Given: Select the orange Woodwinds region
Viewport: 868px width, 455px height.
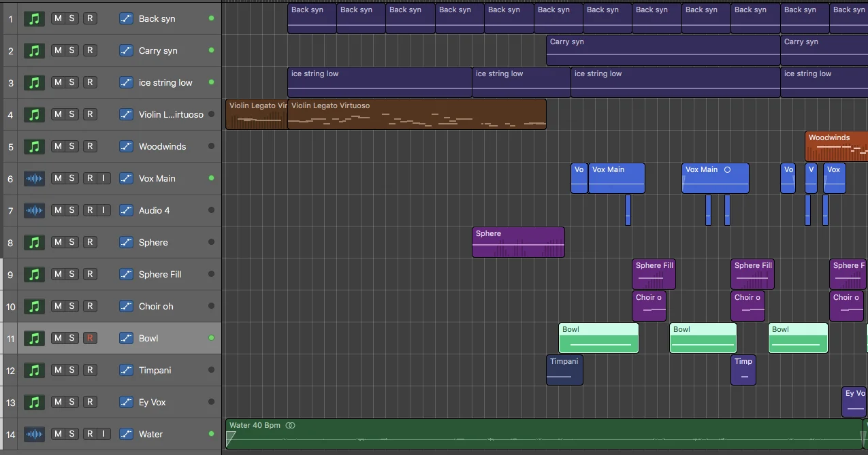Looking at the screenshot, I should (x=836, y=146).
